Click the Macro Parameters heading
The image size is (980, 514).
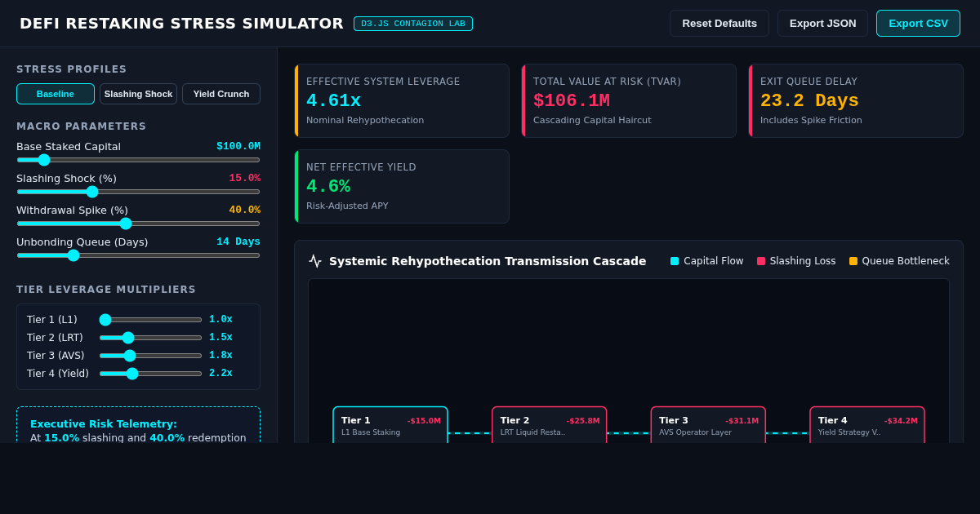pyautogui.click(x=82, y=126)
